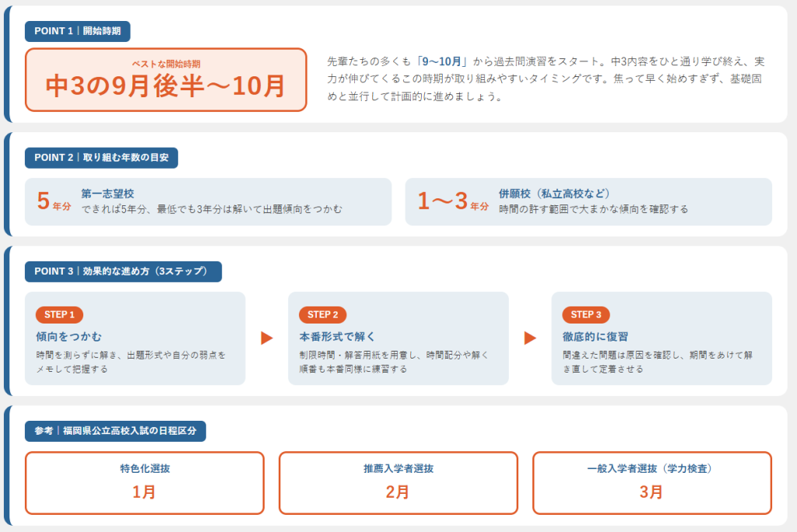Click the arrow between STEP 2 and STEP 3
Screen dimensions: 797x532
530,338
